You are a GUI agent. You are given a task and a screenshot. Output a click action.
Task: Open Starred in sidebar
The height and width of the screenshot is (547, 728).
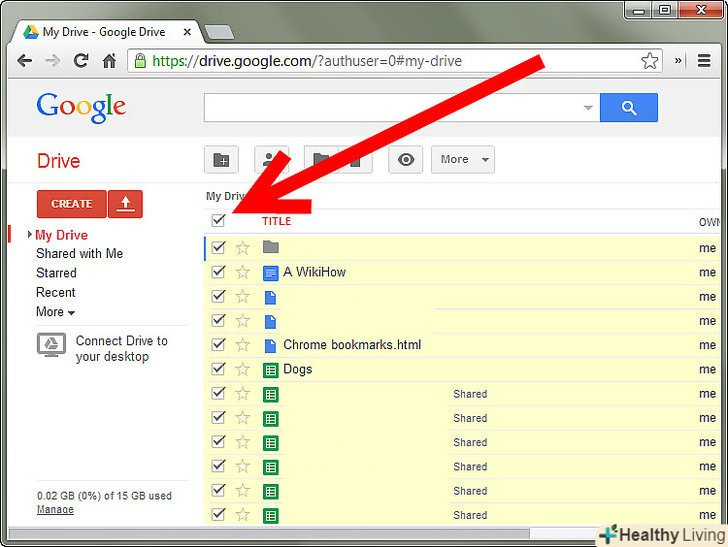point(56,273)
